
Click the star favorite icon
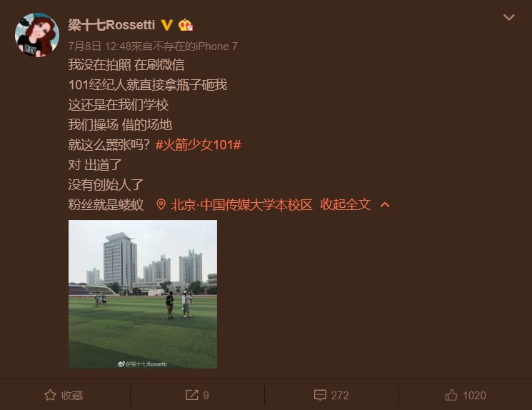pyautogui.click(x=50, y=395)
